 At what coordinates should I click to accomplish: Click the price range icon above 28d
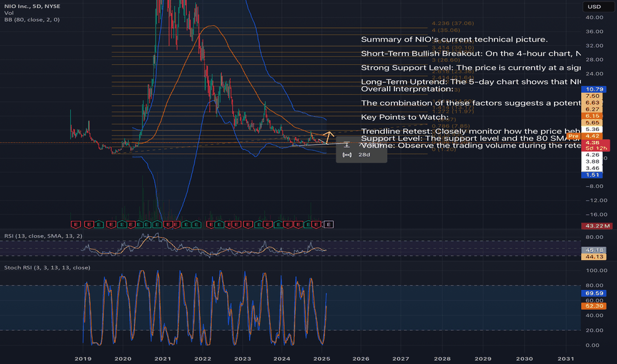pyautogui.click(x=347, y=145)
